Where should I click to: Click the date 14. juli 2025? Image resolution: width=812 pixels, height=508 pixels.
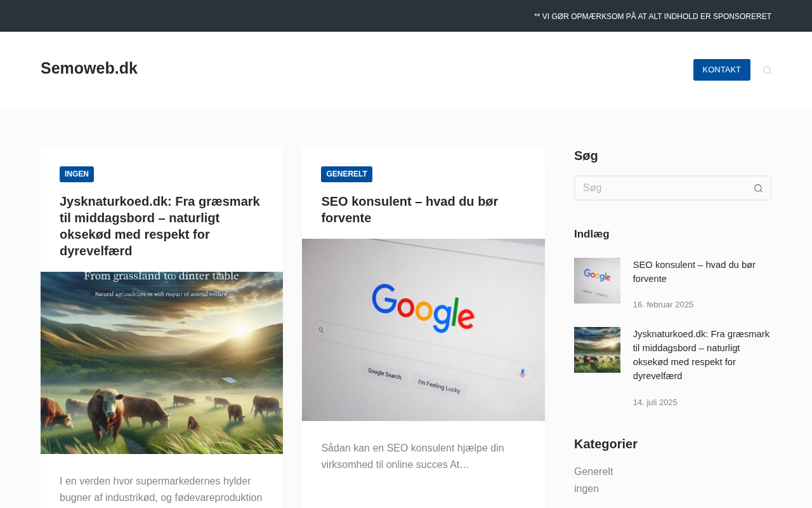click(655, 403)
